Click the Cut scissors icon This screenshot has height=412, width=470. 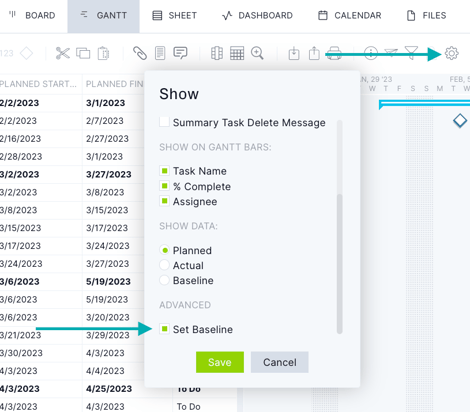[x=63, y=53]
